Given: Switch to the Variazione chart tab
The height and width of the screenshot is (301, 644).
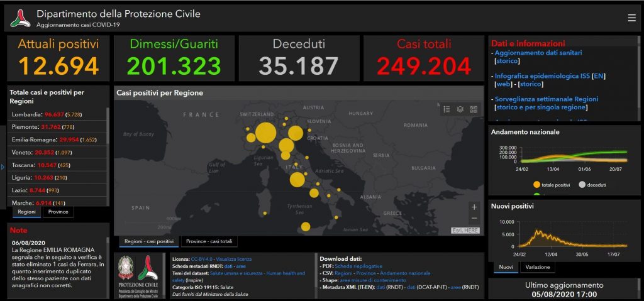Looking at the screenshot, I should (537, 267).
